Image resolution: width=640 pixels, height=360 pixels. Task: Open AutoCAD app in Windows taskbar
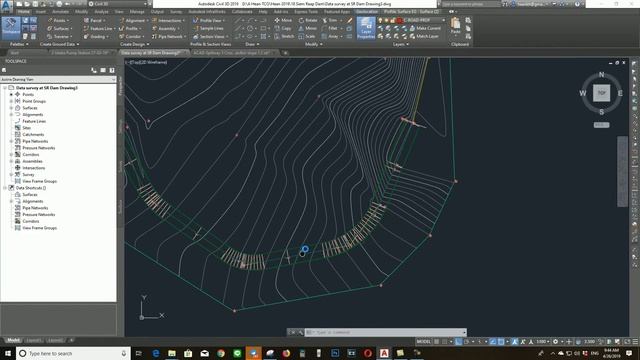pos(384,353)
